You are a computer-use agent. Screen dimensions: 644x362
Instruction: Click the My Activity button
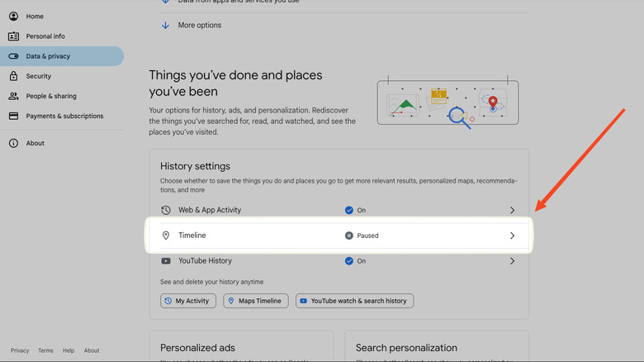coord(188,301)
